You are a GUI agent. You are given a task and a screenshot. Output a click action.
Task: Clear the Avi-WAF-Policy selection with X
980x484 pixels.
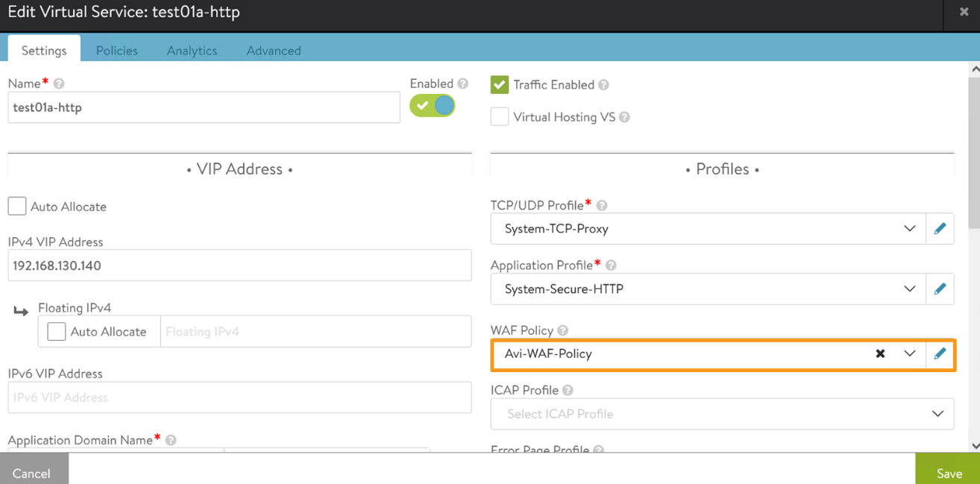(x=880, y=353)
